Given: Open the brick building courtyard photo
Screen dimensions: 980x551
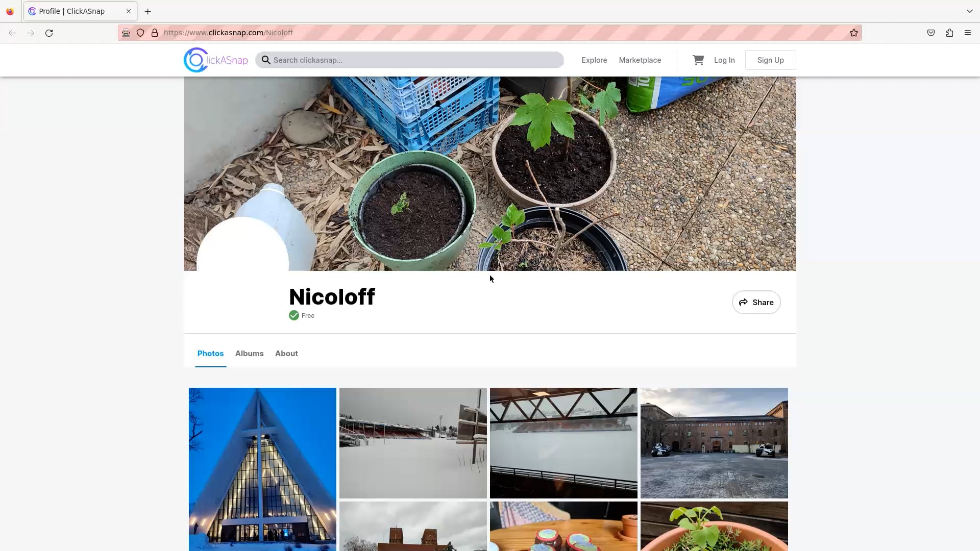Looking at the screenshot, I should point(714,443).
